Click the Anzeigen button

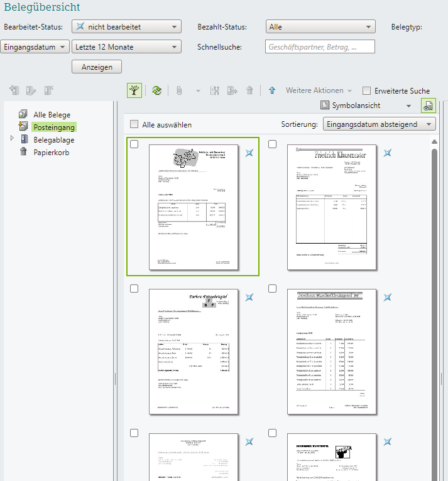97,67
